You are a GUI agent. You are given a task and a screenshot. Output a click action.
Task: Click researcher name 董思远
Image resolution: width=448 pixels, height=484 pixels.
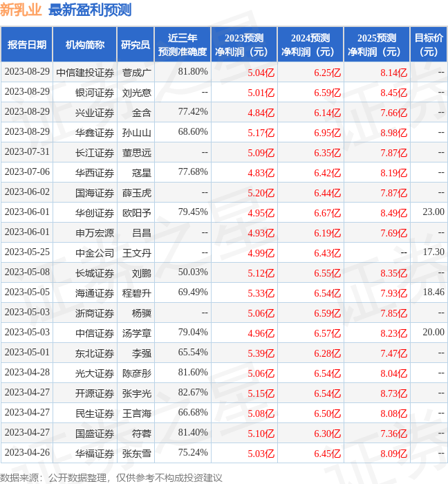click(137, 153)
